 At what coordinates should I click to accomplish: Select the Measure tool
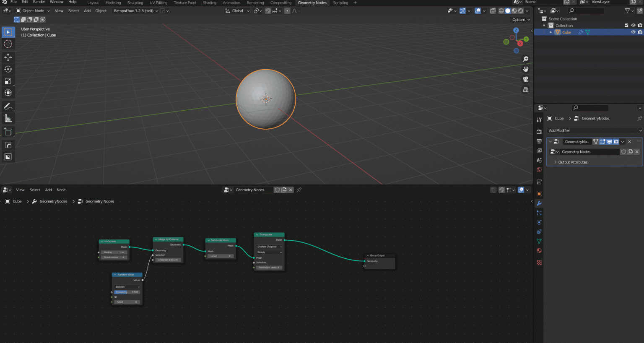(x=8, y=118)
